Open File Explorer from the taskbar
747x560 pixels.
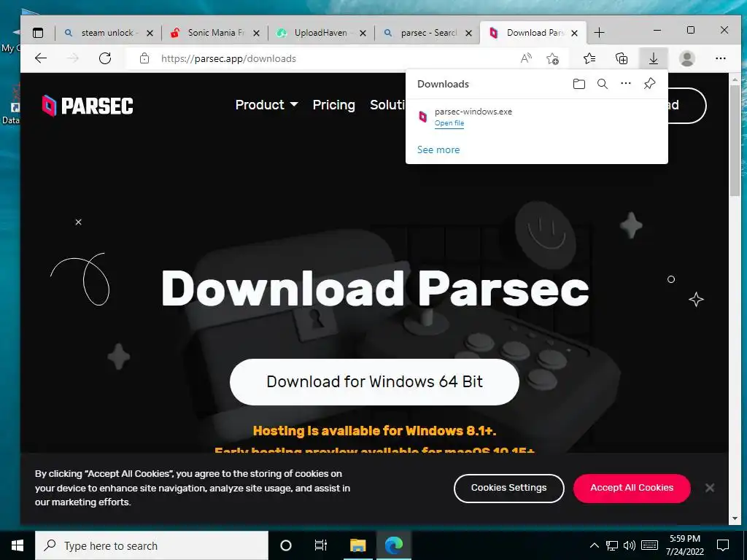pos(357,545)
